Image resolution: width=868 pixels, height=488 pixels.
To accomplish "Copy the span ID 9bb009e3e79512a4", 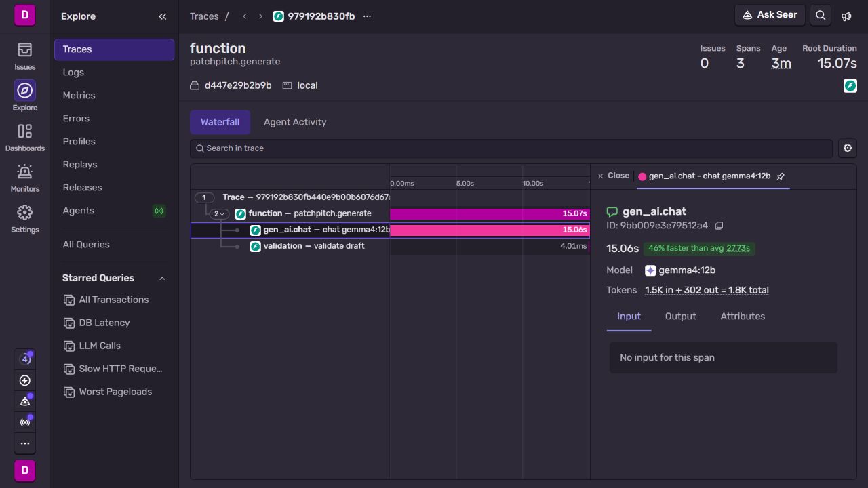I will tap(719, 226).
